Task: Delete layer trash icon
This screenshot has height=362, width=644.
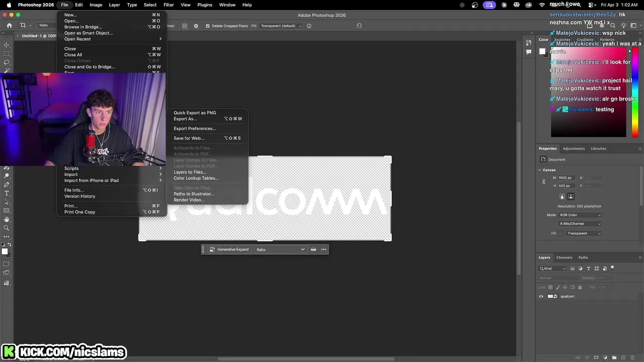Action: (x=632, y=357)
